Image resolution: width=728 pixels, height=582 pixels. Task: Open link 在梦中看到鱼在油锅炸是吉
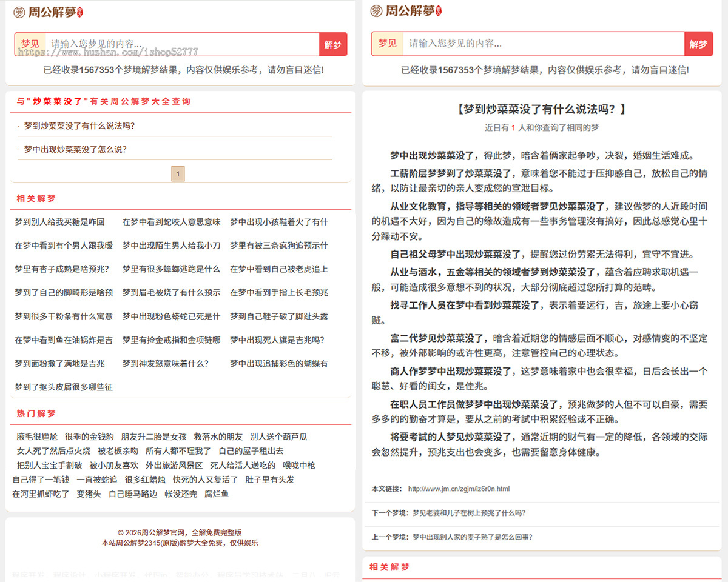[x=64, y=340]
